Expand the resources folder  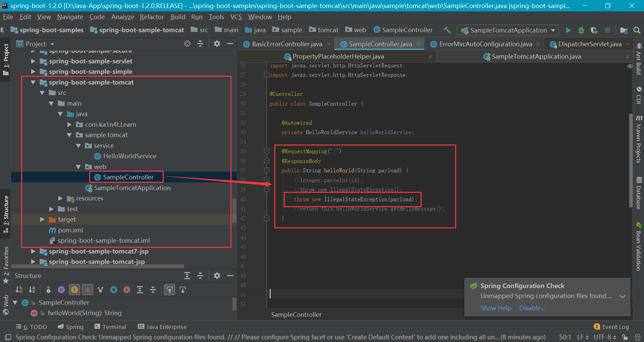60,198
